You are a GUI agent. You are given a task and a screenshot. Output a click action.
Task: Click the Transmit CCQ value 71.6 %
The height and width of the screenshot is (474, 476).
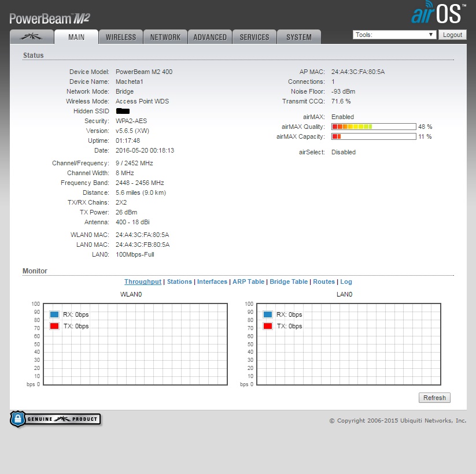click(x=341, y=101)
